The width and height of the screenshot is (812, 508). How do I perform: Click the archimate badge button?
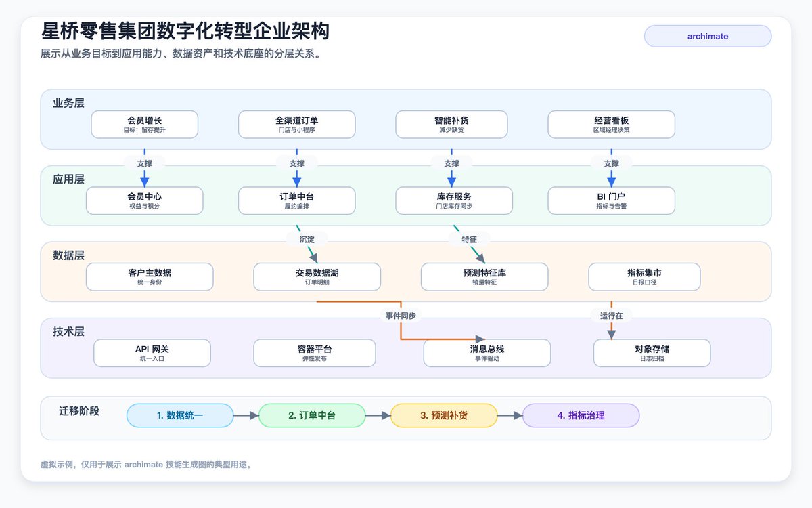click(x=708, y=36)
